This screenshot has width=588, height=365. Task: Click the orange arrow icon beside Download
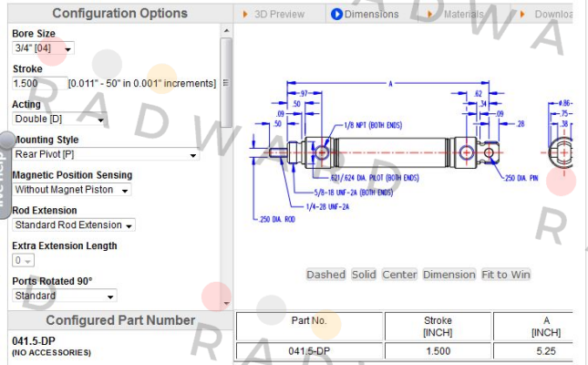click(522, 15)
